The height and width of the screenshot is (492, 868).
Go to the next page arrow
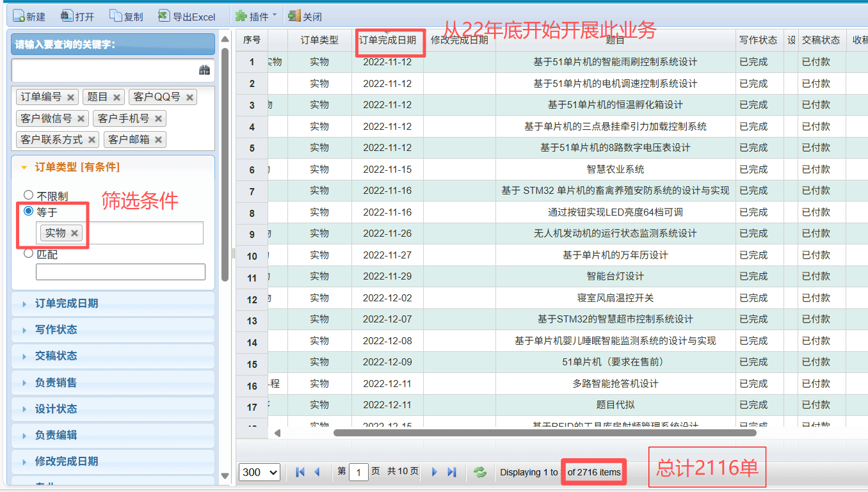click(435, 472)
